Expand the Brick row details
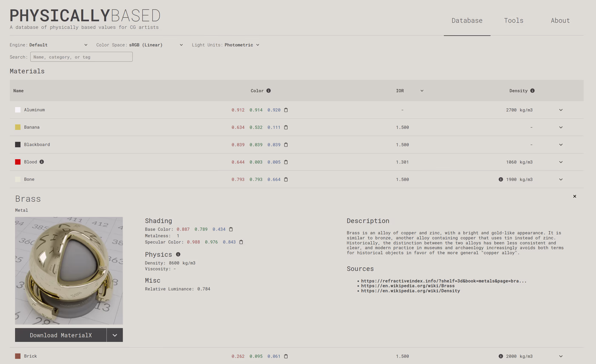Screen dimensions: 596x364 point(561,356)
